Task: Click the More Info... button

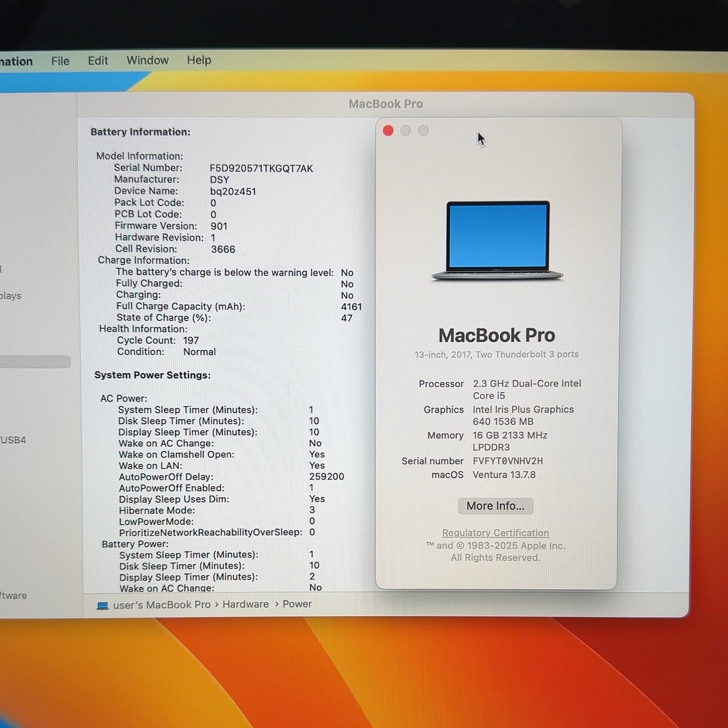Action: pos(495,506)
